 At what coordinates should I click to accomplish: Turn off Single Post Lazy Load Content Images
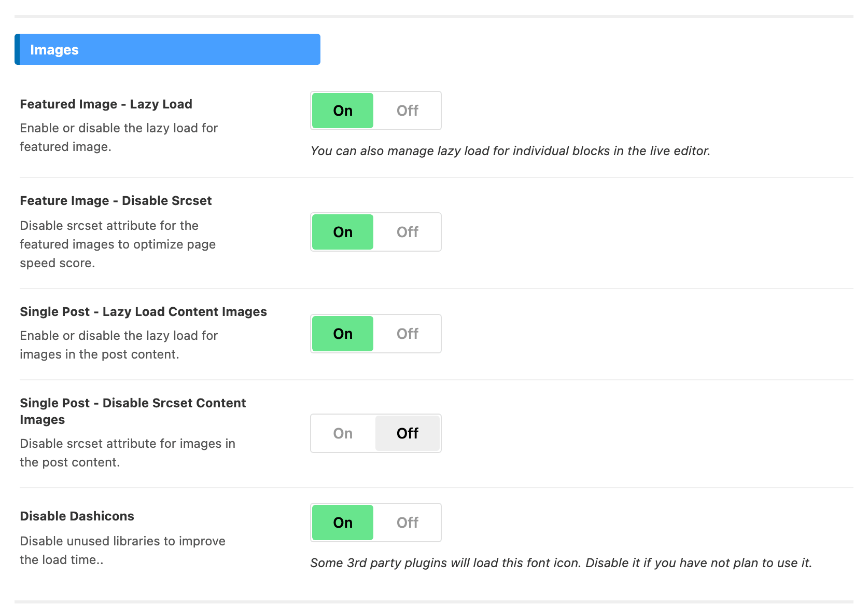click(408, 334)
